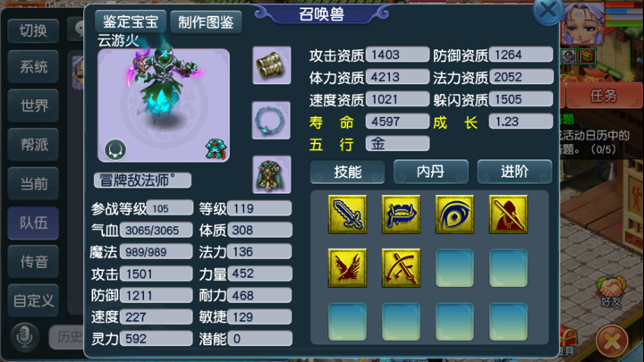The image size is (644, 362).
Task: Click the 制作图鉴 button
Action: click(206, 21)
